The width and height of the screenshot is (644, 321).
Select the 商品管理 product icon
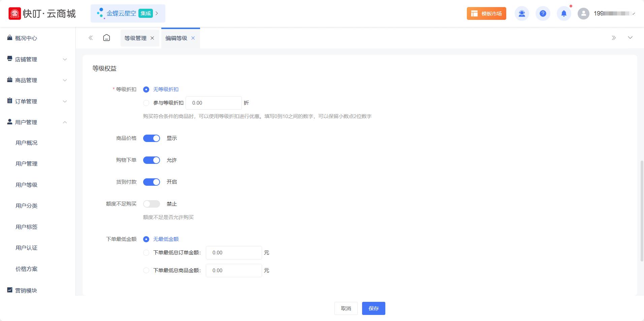9,80
